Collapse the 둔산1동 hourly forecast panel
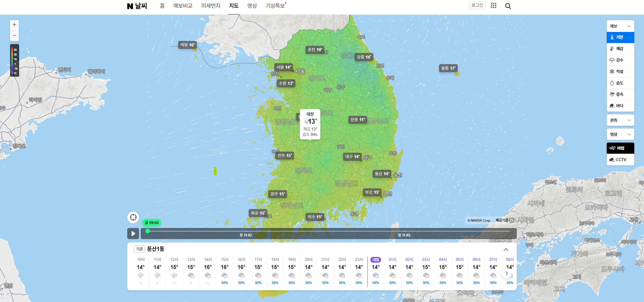Viewport: 644px width, 302px height. pyautogui.click(x=506, y=250)
